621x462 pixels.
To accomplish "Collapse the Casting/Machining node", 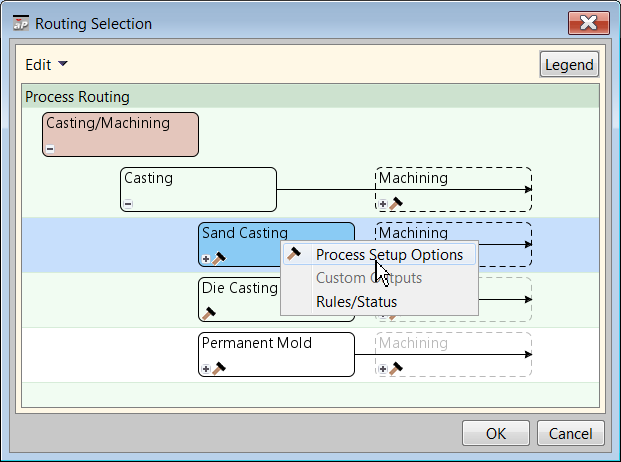I will click(50, 149).
